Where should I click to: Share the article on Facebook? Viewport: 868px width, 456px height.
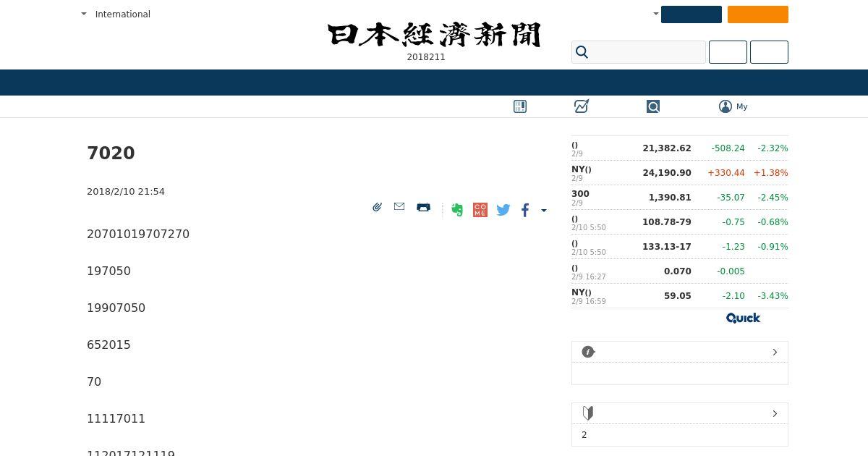(525, 210)
